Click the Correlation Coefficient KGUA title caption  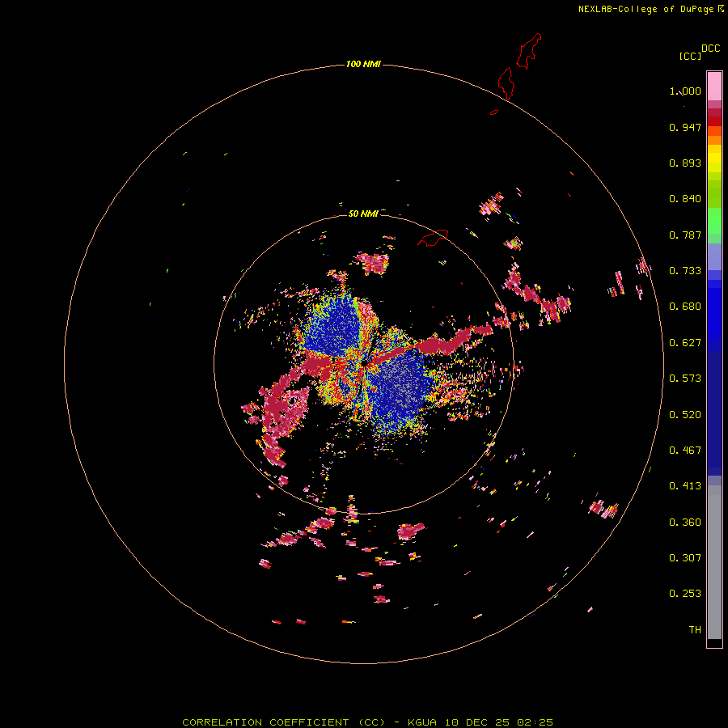point(367,722)
